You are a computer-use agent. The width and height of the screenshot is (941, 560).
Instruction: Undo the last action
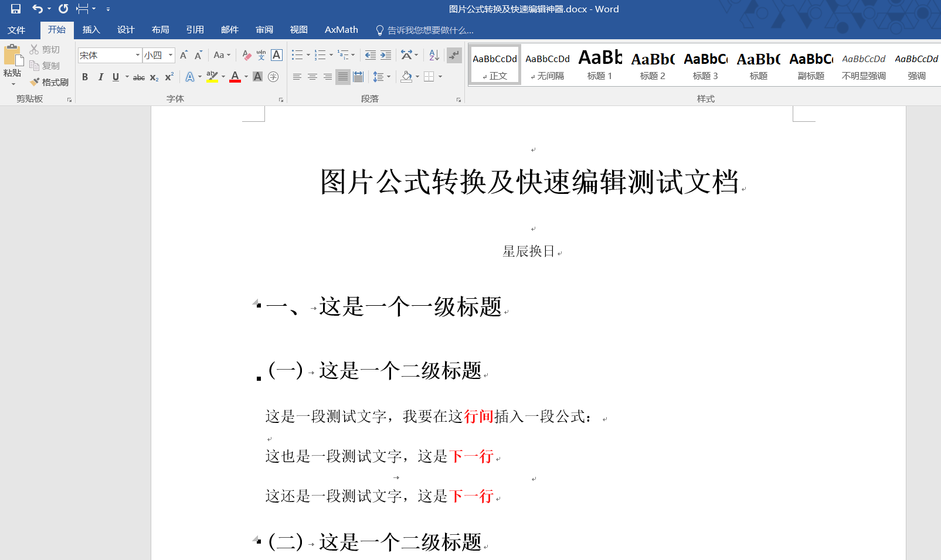(x=38, y=9)
